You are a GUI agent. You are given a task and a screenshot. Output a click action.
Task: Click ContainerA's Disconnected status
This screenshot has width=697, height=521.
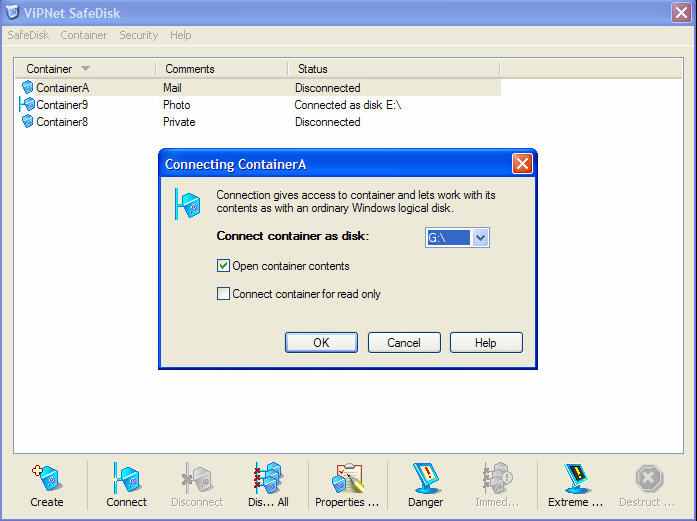tap(328, 88)
